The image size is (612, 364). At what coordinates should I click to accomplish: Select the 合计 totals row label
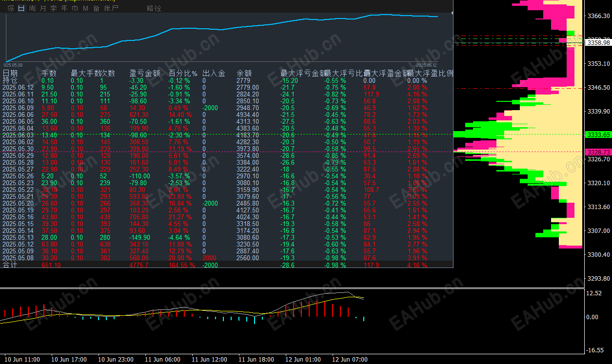point(10,265)
